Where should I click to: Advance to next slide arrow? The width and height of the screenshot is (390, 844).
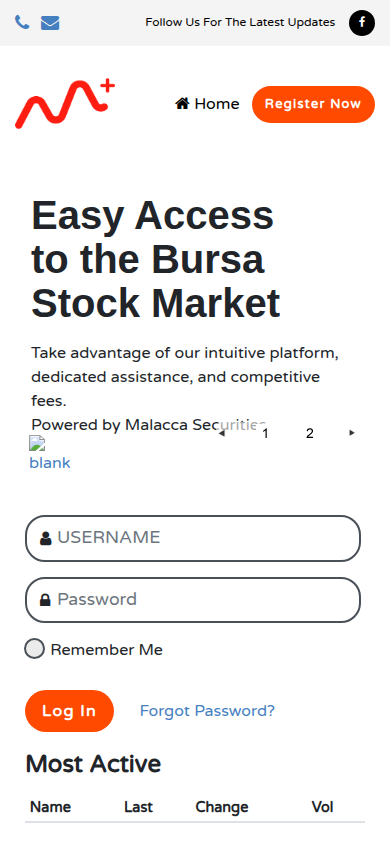pos(352,433)
